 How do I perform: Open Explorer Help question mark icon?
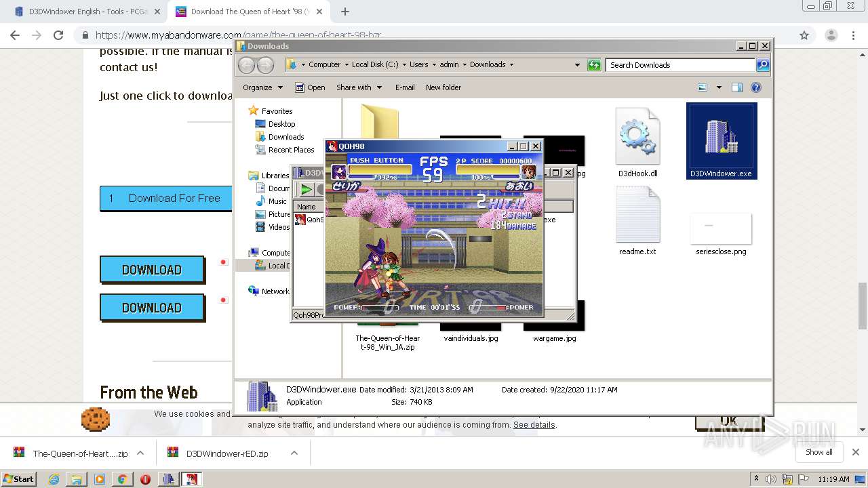756,87
